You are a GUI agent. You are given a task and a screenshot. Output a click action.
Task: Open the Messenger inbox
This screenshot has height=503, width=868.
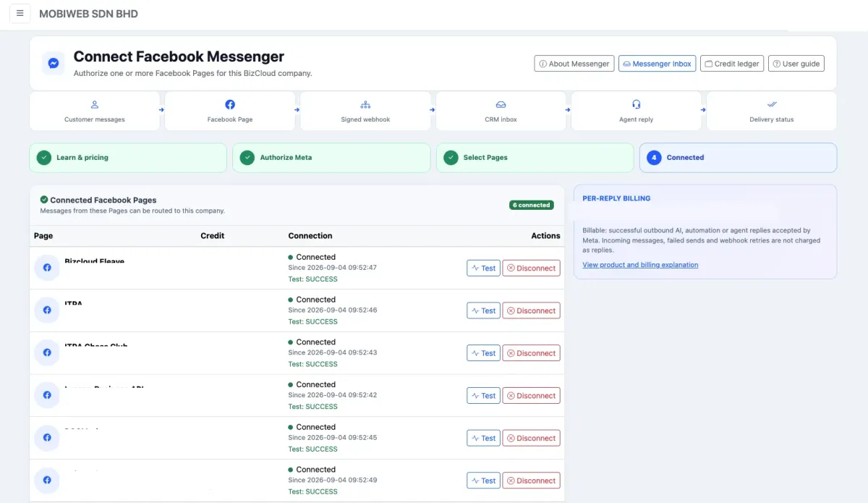click(x=657, y=64)
